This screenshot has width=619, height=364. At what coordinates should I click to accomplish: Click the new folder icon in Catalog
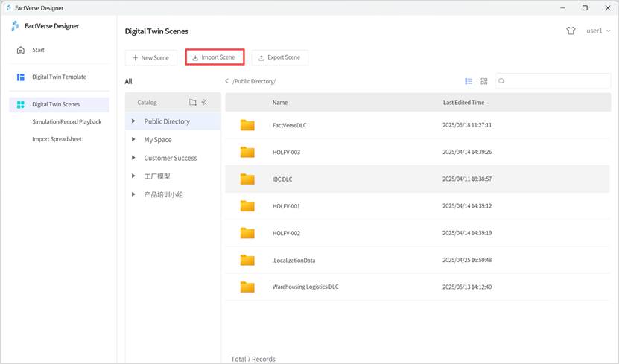(192, 103)
